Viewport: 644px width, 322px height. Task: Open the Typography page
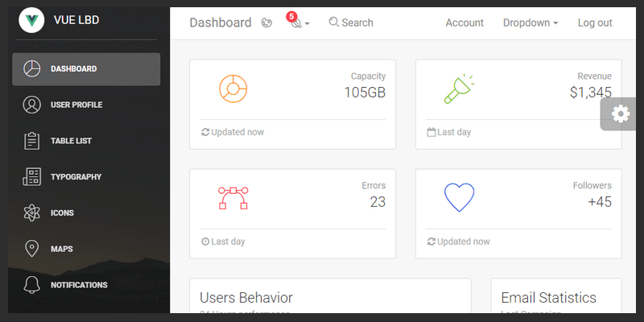[x=76, y=177]
